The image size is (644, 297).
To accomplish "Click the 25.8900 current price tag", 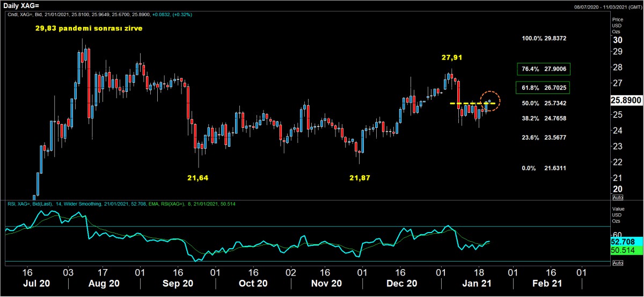I will coord(627,100).
